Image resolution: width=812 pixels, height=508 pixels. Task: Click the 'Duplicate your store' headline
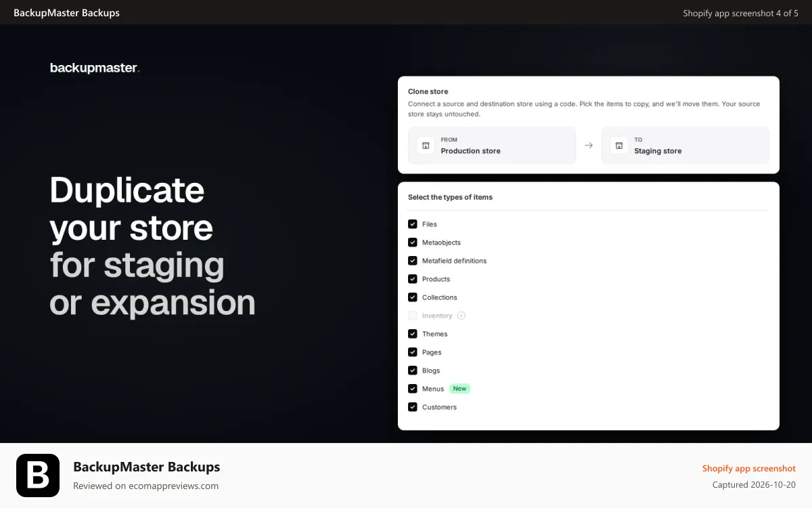(131, 209)
